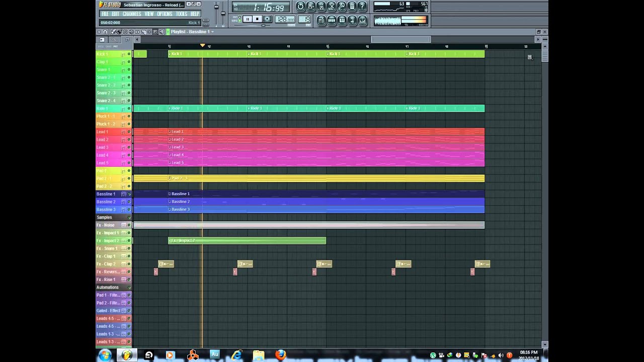644x362 pixels.
Task: Select the Zoom tool in playlist toolbar
Action: click(x=155, y=32)
